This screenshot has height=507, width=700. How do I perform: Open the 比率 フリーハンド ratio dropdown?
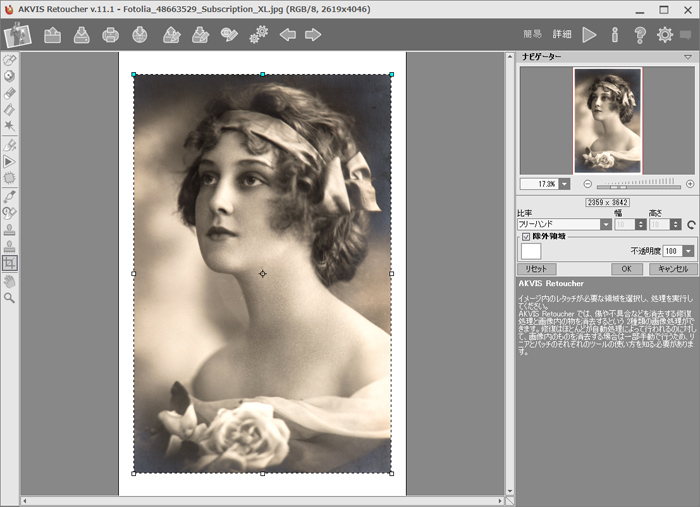point(606,224)
